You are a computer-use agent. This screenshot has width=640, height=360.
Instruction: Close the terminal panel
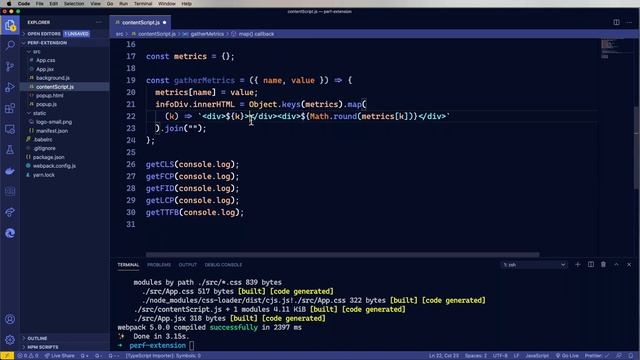629,264
